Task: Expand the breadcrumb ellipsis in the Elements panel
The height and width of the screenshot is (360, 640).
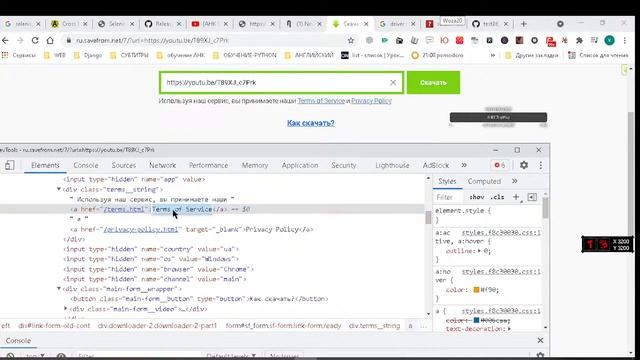Action: (424, 326)
